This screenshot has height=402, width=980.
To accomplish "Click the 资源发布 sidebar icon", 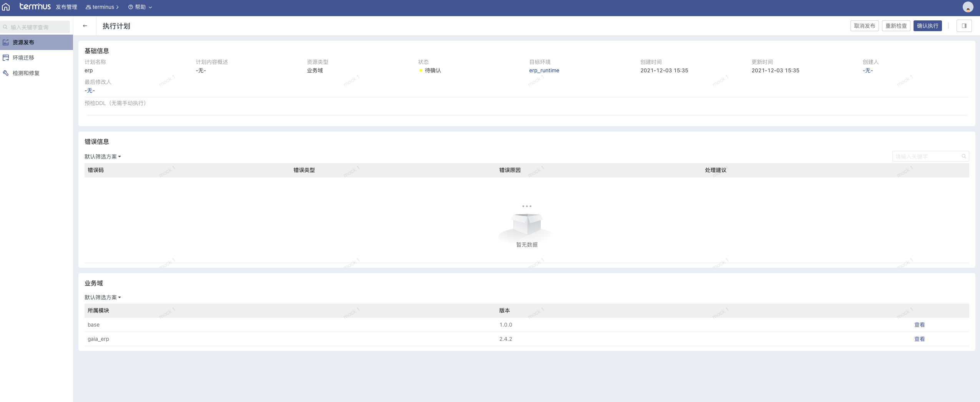I will tap(6, 42).
